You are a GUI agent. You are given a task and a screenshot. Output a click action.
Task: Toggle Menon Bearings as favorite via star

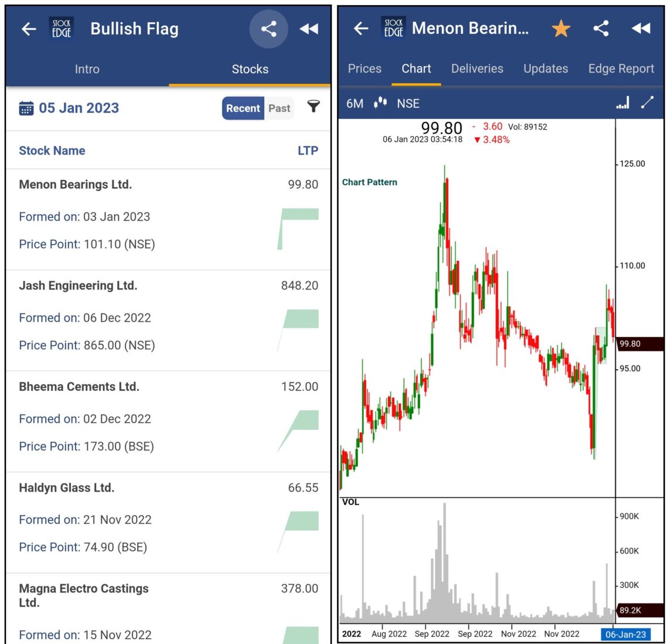pos(561,28)
